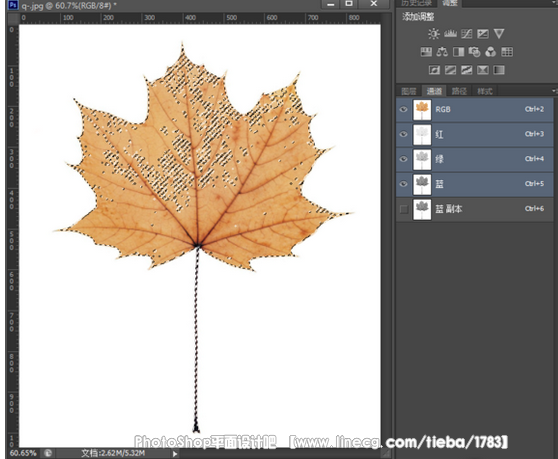Viewport: 558px width, 459px height.
Task: Switch to the 路径 tab
Action: pos(459,91)
